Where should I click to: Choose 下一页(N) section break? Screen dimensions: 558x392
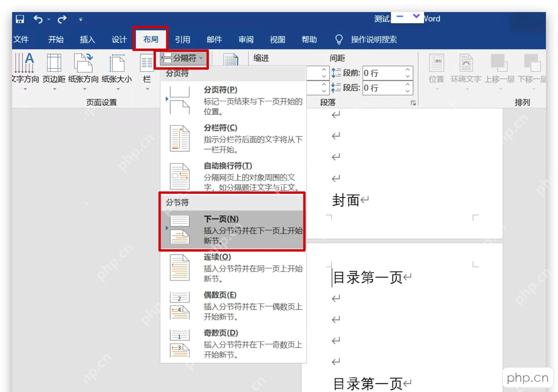[x=232, y=230]
